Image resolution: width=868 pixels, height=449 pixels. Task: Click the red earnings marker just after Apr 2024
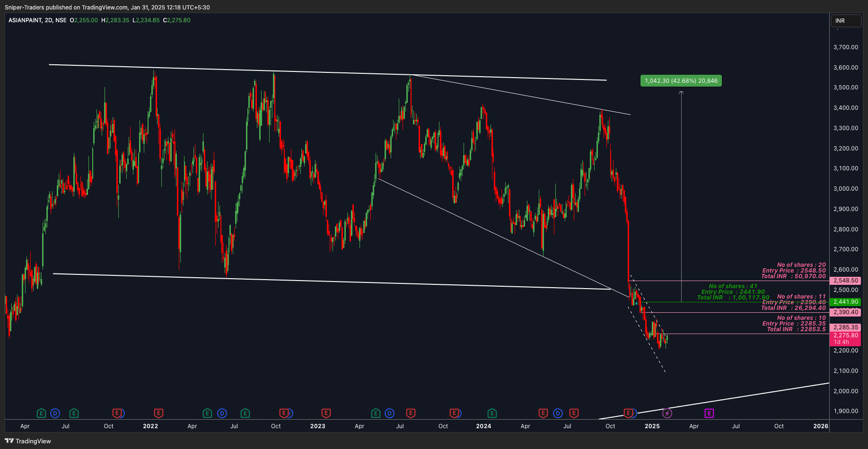click(x=543, y=413)
